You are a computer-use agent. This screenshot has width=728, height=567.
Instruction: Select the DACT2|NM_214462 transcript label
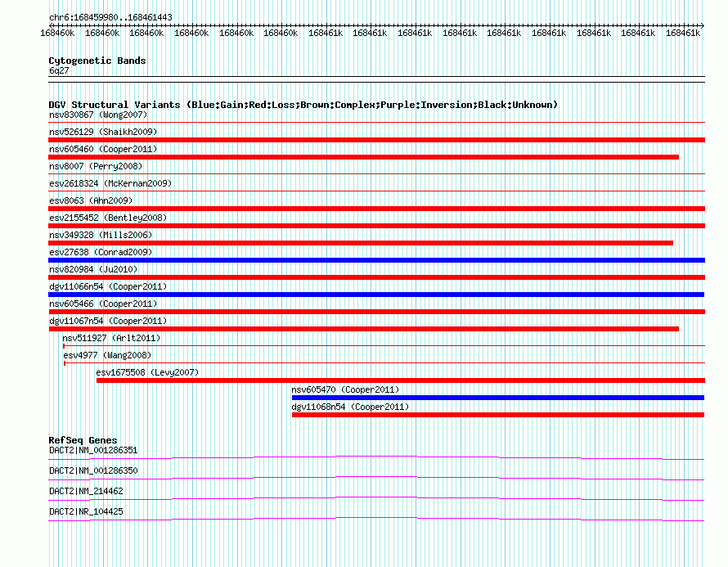[86, 491]
